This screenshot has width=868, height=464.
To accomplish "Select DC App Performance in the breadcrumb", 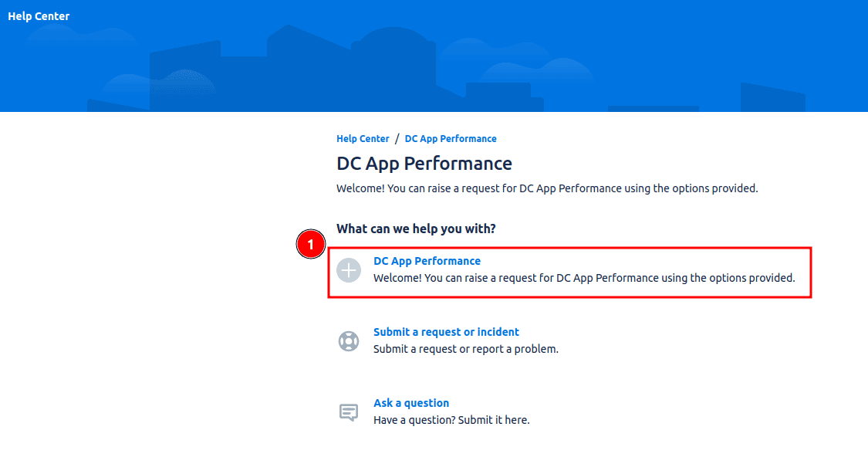I will 451,139.
